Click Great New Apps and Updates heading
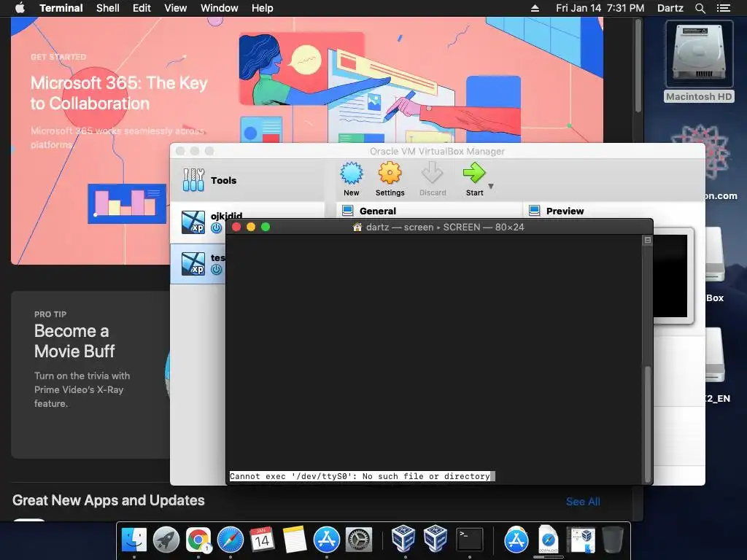 pyautogui.click(x=109, y=500)
